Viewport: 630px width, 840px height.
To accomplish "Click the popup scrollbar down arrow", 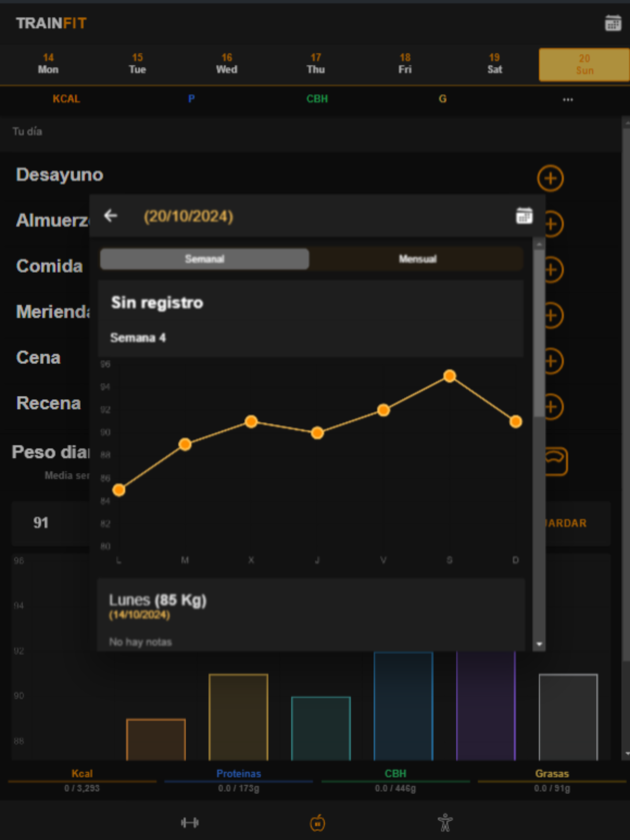I will (x=539, y=644).
